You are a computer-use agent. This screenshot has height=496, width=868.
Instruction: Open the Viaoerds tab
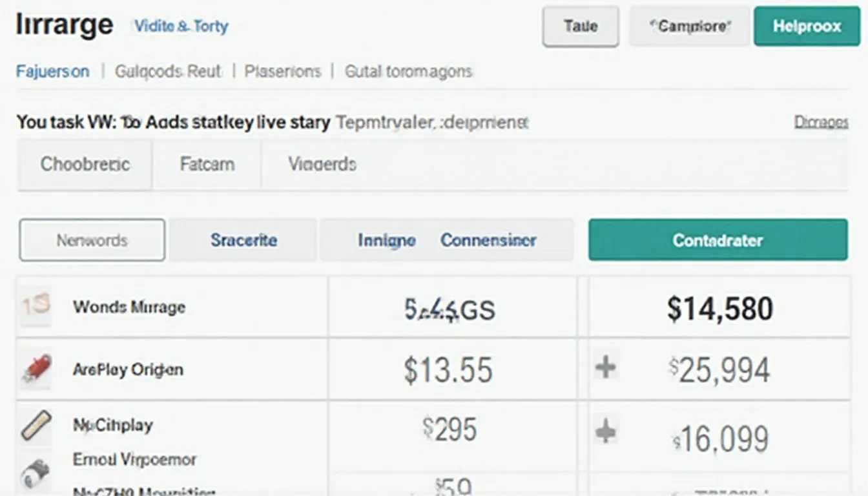click(322, 164)
